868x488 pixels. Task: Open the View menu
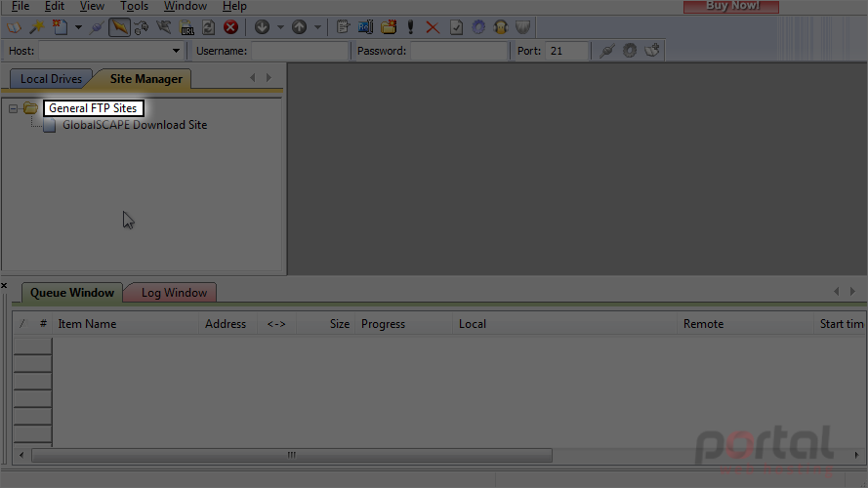point(92,6)
